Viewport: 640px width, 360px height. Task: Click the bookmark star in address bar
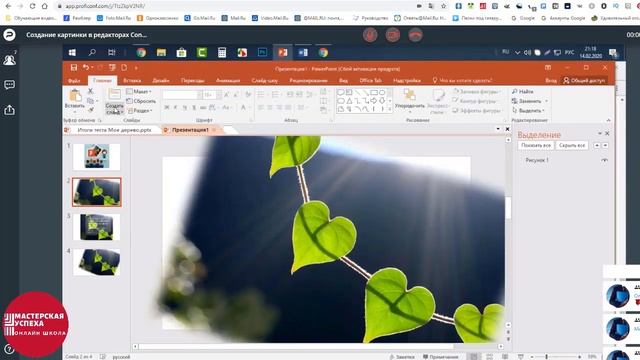tap(443, 6)
